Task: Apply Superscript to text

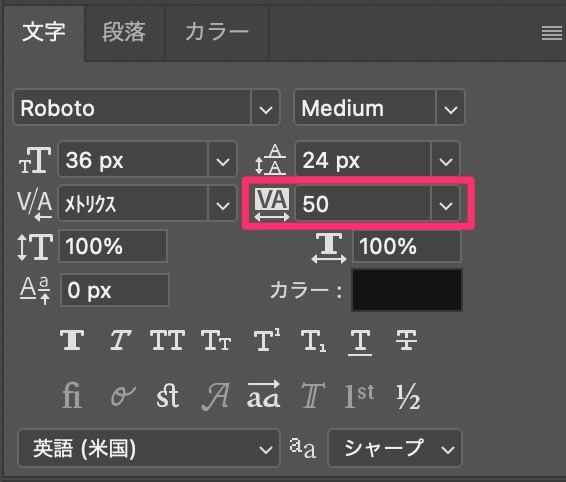Action: pyautogui.click(x=267, y=340)
